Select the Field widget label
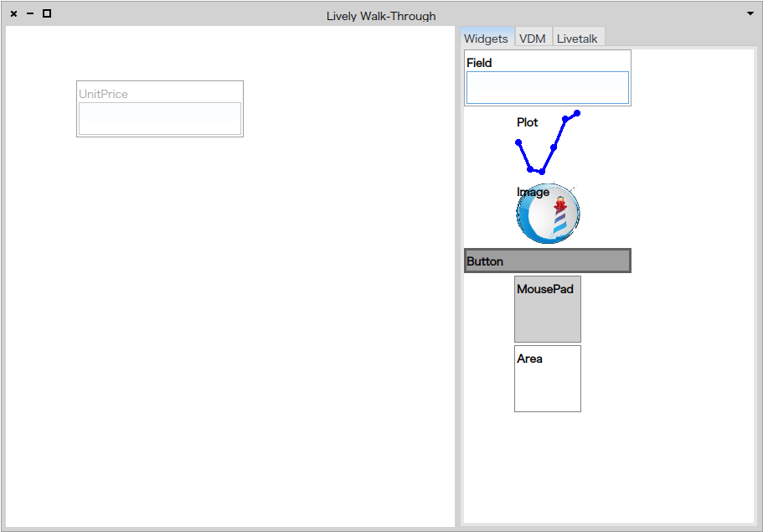The height and width of the screenshot is (532, 763). tap(479, 63)
